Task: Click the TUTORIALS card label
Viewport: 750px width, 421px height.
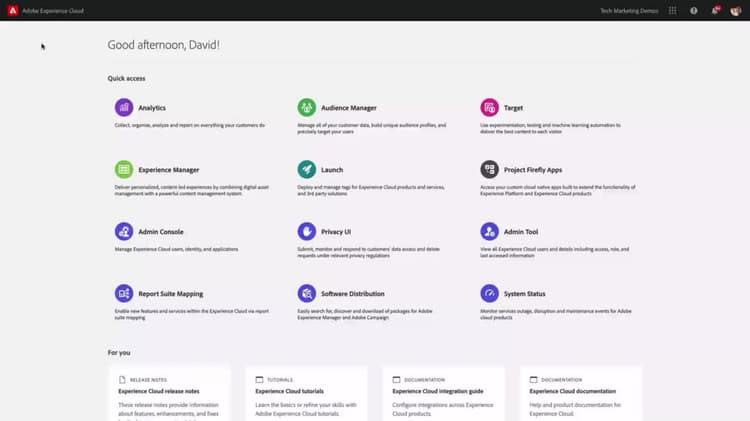Action: [280, 380]
